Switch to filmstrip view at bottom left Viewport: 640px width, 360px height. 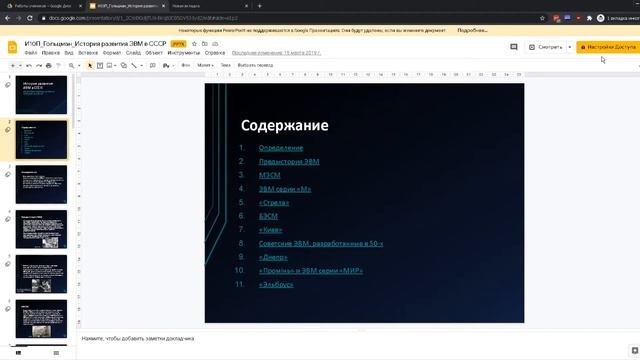tap(18, 353)
